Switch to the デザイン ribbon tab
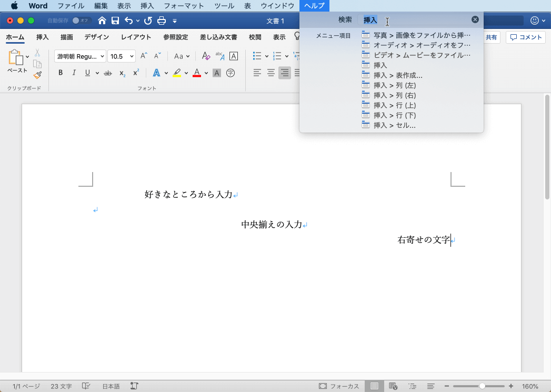The width and height of the screenshot is (551, 392). click(97, 37)
